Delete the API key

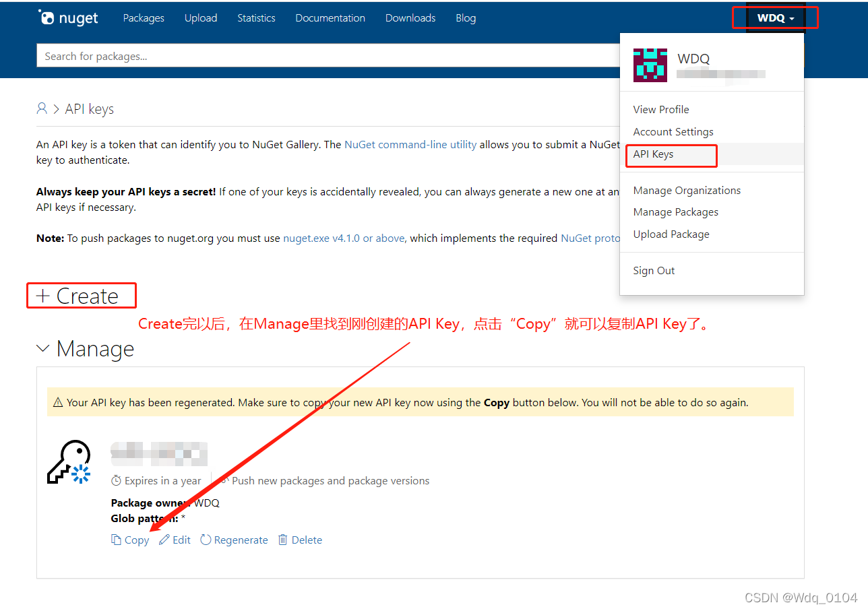[300, 540]
